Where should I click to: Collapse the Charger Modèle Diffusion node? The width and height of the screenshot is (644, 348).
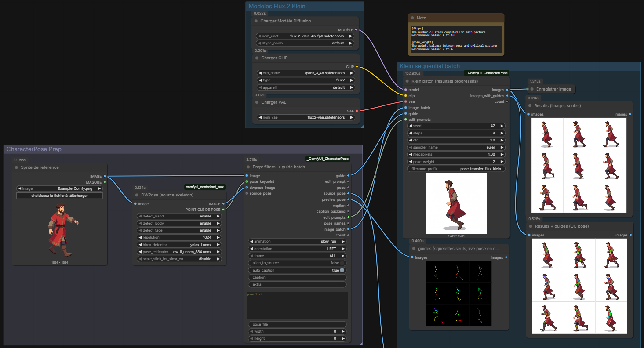(256, 21)
